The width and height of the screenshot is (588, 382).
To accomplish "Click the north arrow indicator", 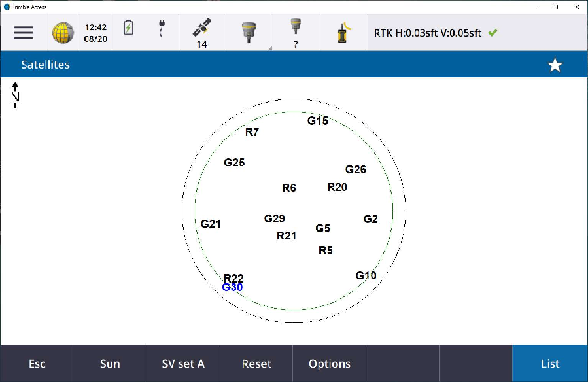I will click(x=15, y=95).
